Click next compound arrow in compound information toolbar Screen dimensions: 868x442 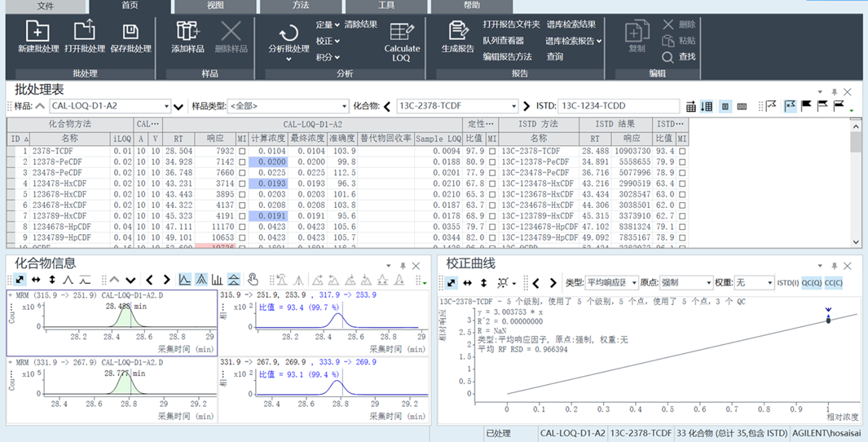(165, 280)
